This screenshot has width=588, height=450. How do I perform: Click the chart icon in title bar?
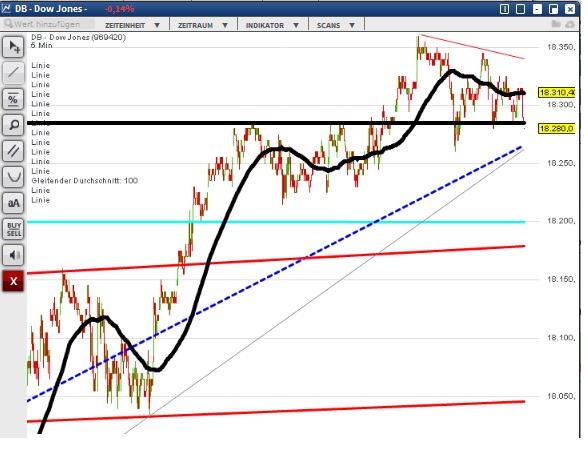coord(6,8)
